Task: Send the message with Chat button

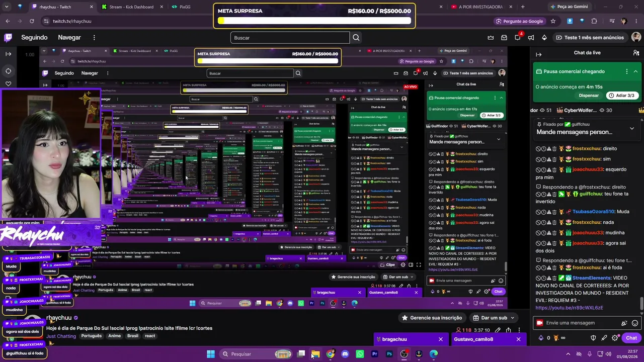Action: [x=631, y=338]
